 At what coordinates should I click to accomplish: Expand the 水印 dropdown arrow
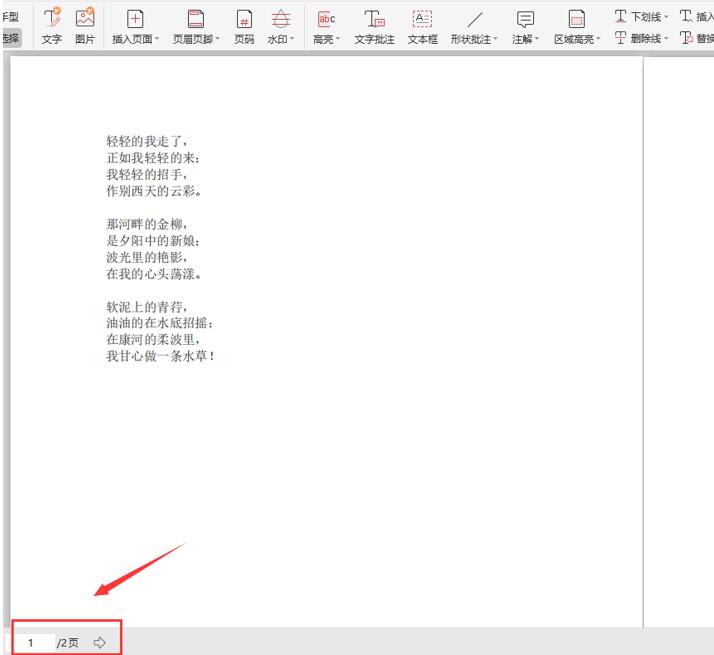(x=292, y=39)
